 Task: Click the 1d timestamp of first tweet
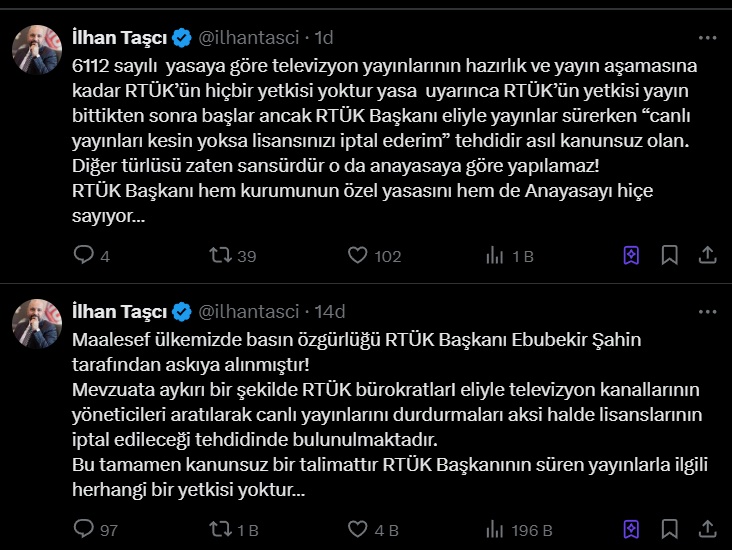[x=324, y=38]
